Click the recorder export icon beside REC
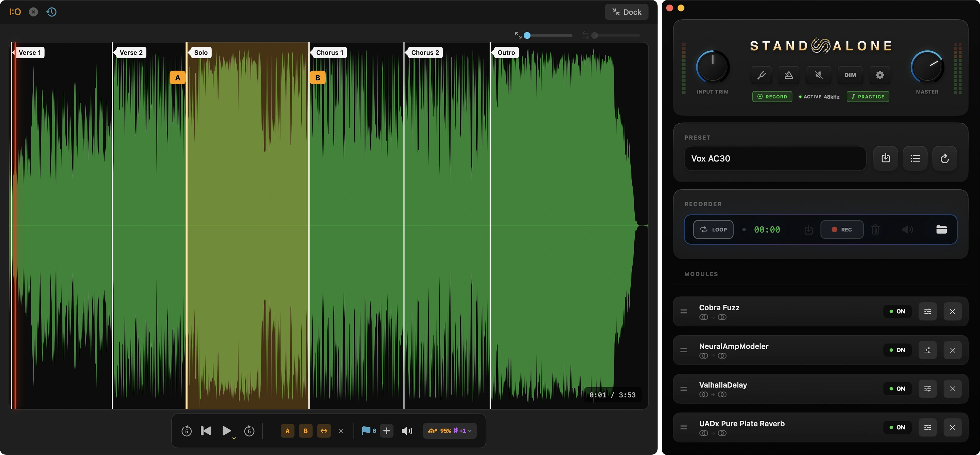The image size is (980, 455). point(808,230)
